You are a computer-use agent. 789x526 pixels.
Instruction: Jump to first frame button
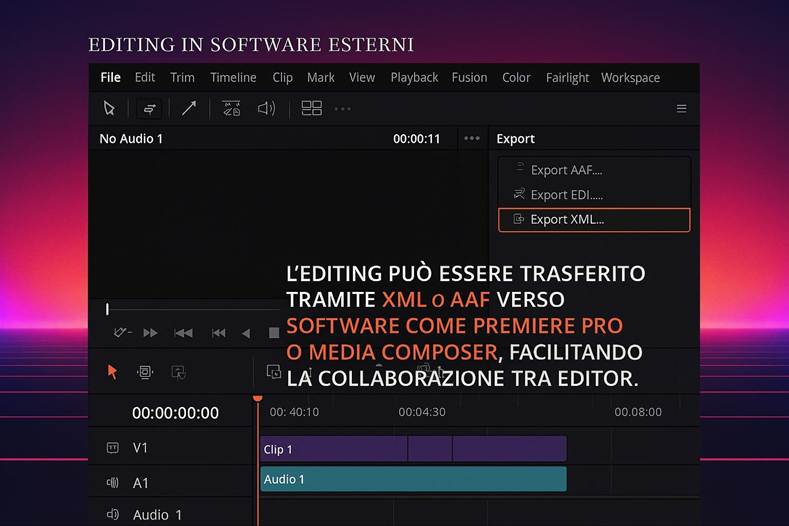(x=218, y=333)
